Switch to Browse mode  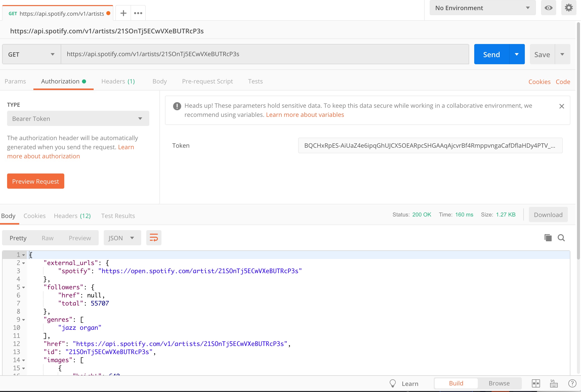click(499, 383)
